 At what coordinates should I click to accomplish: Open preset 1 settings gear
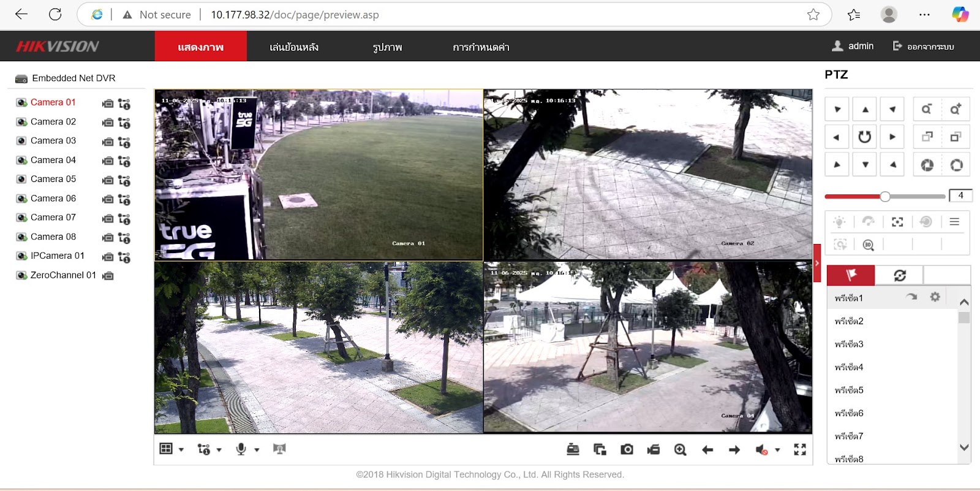[x=935, y=297]
